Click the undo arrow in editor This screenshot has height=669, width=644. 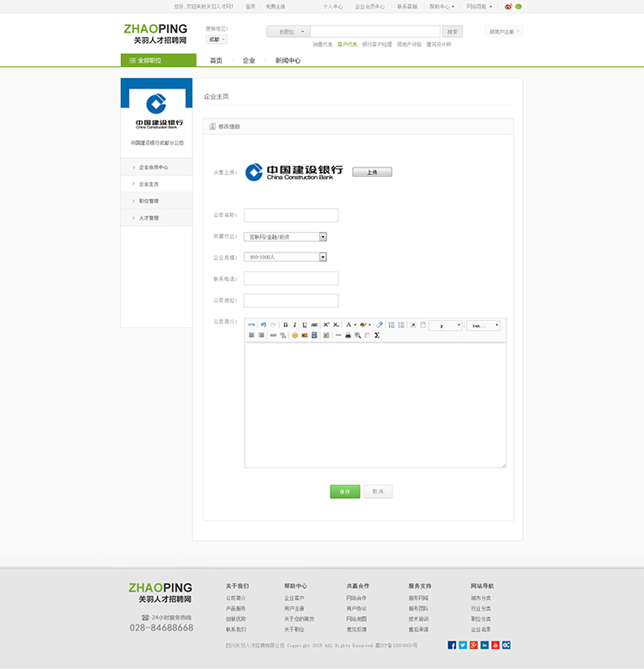[x=263, y=325]
